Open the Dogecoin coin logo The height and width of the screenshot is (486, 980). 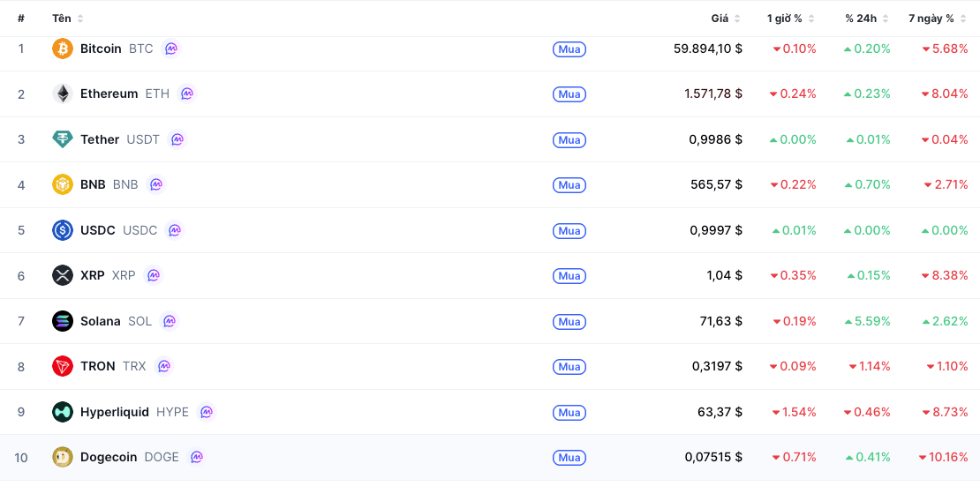tap(63, 457)
